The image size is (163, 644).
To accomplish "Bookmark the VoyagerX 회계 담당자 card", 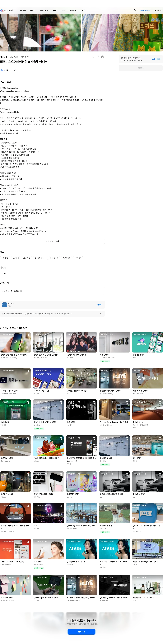I will [x=127, y=335].
